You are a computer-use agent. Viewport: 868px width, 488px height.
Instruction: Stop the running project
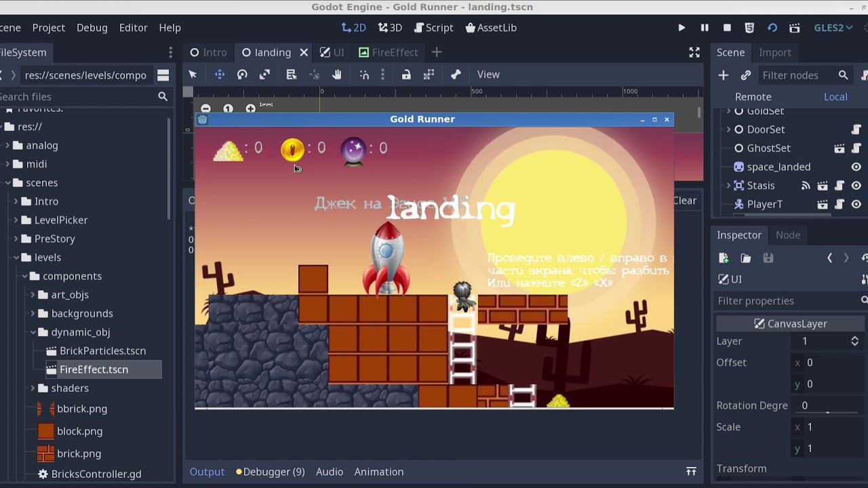click(727, 28)
